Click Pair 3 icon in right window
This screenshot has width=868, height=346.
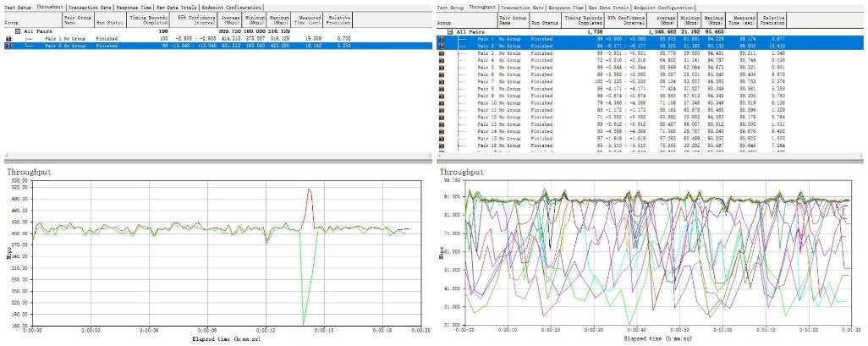click(x=442, y=53)
